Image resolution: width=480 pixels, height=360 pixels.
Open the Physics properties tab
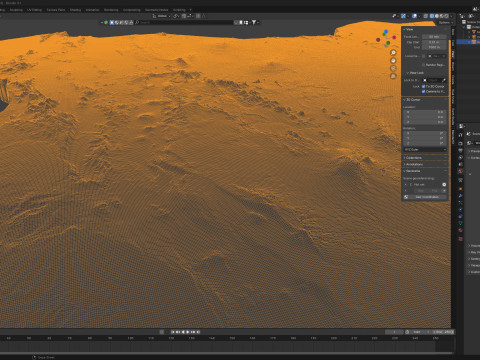(x=460, y=210)
